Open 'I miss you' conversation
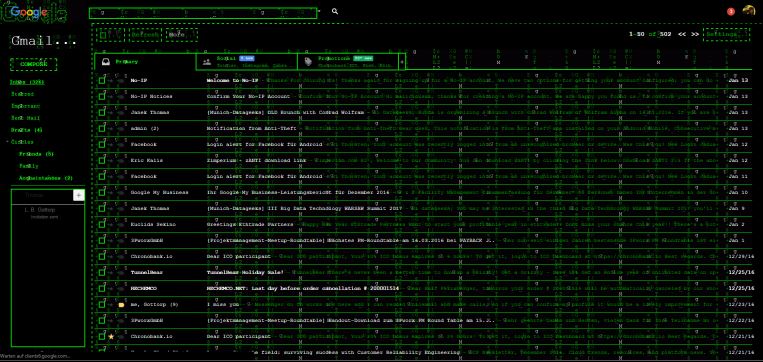The image size is (763, 362). pos(223,305)
